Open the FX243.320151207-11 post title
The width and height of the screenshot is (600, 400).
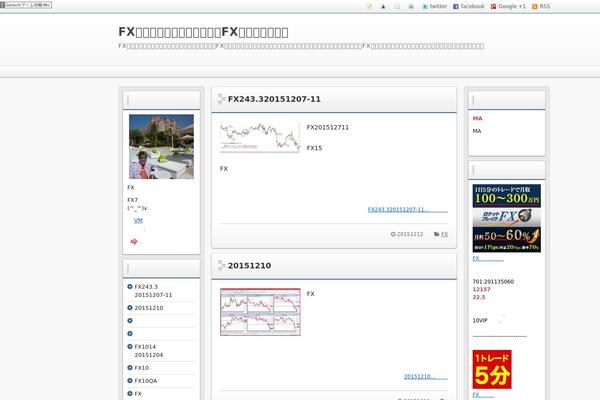tap(274, 99)
